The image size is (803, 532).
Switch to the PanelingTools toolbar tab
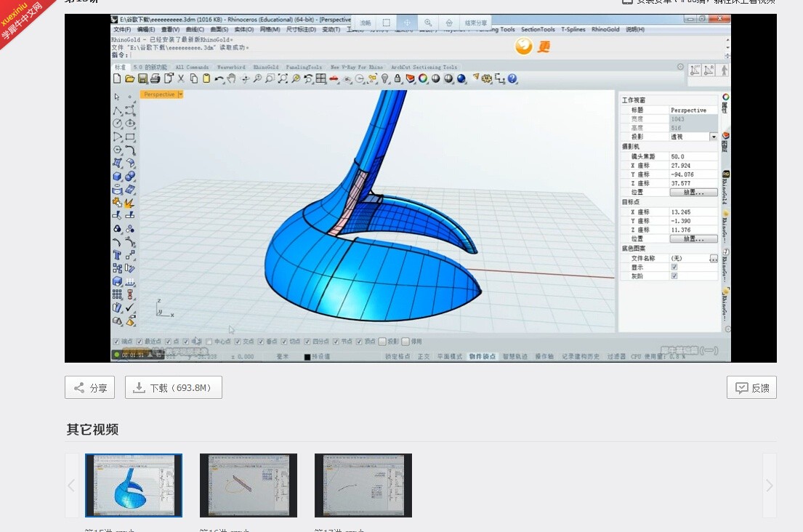[x=304, y=67]
